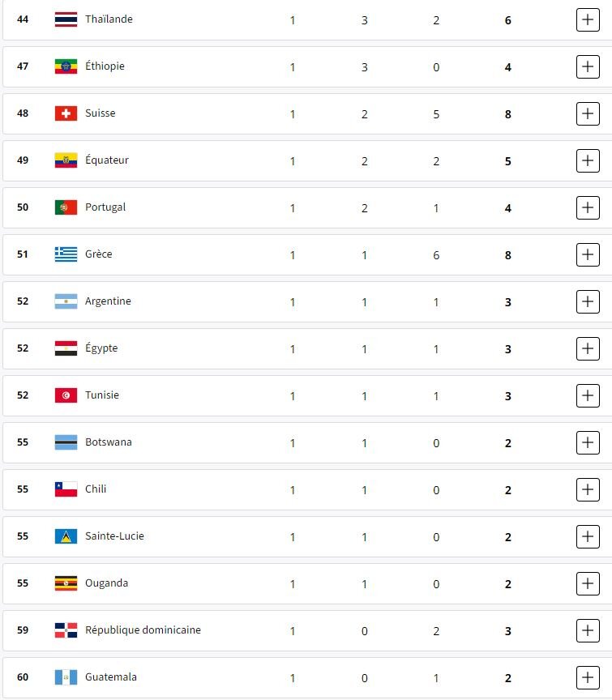Click the Thaïlande flag icon

pyautogui.click(x=66, y=19)
